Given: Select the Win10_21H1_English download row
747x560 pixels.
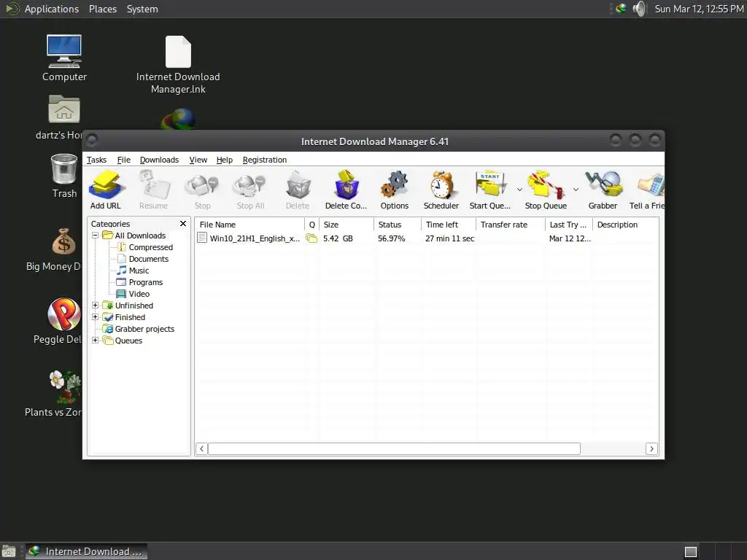Looking at the screenshot, I should tap(426, 238).
